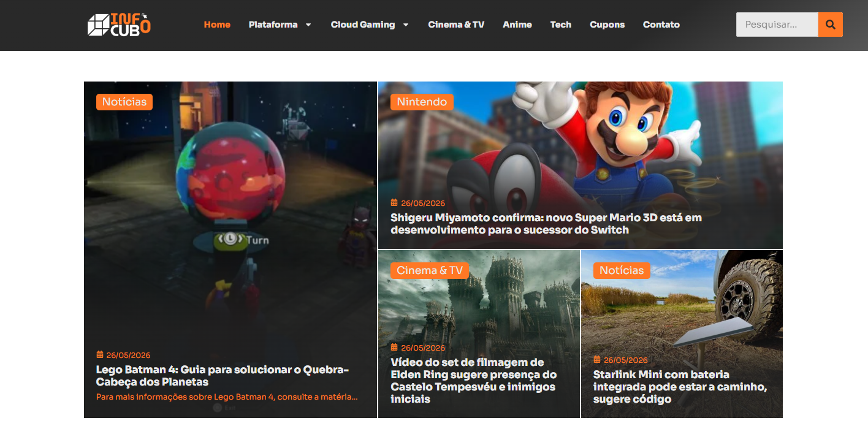Open the Plataforma menu item
Screen dimensions: 868x426
click(273, 25)
